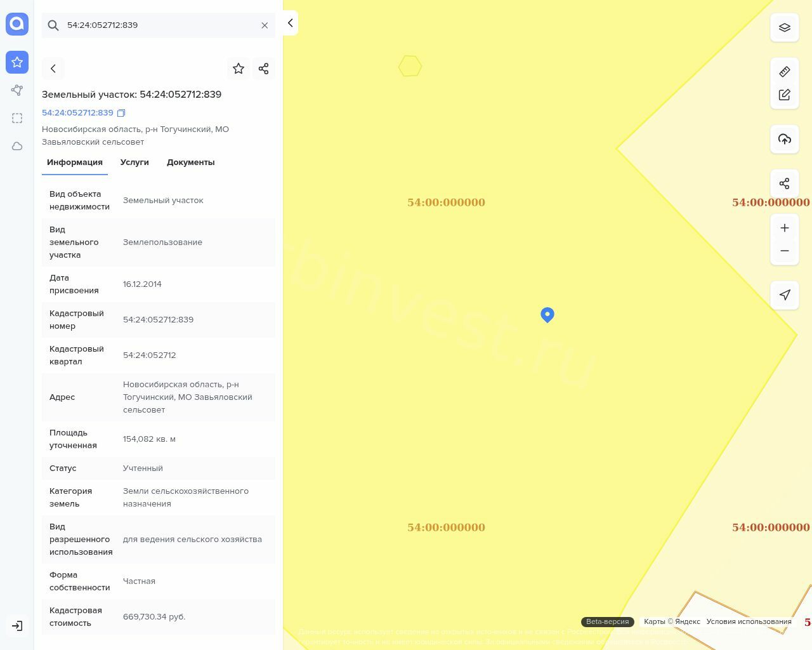812x650 pixels.
Task: Switch to the Услуги tab
Action: click(134, 162)
